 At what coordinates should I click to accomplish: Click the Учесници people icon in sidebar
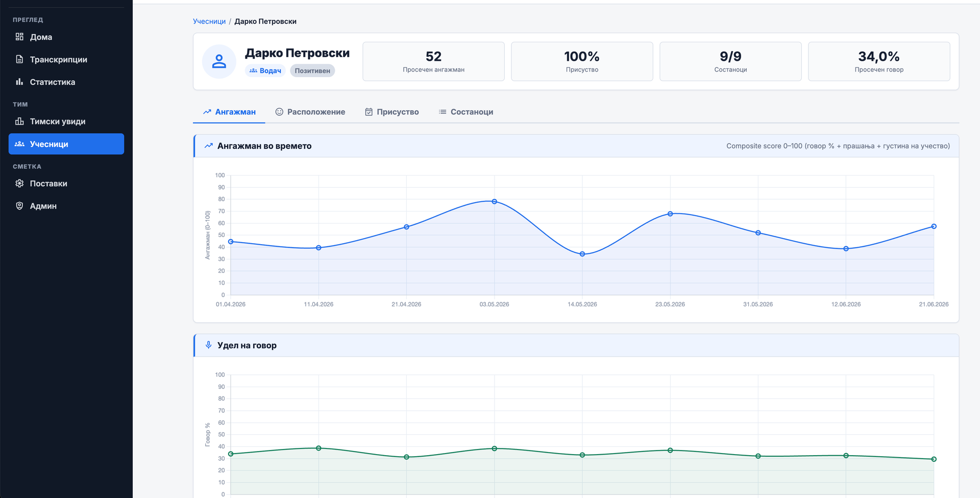[19, 144]
